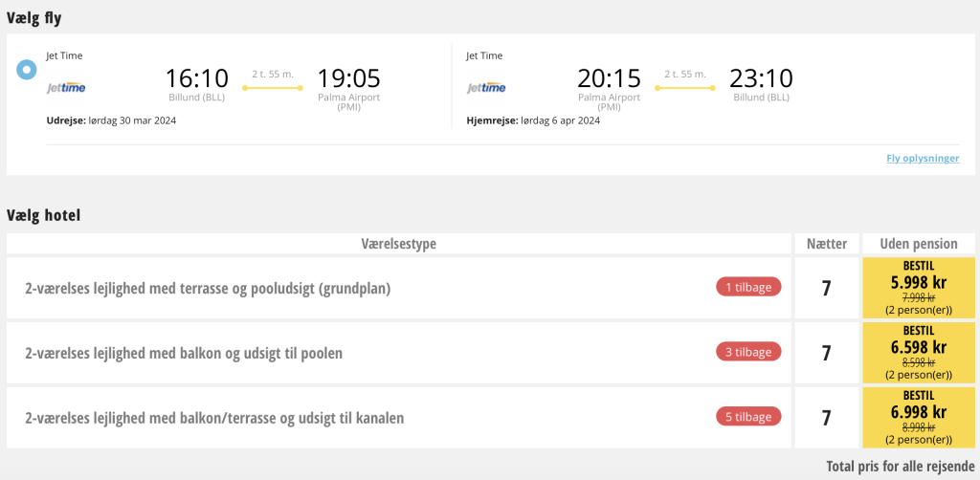980x480 pixels.
Task: Click the outbound Jettime airline logo
Action: coord(66,88)
